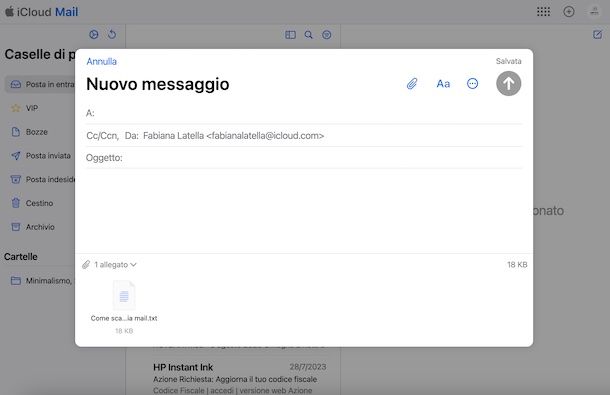Open the iCloud app launcher grid

tap(543, 12)
